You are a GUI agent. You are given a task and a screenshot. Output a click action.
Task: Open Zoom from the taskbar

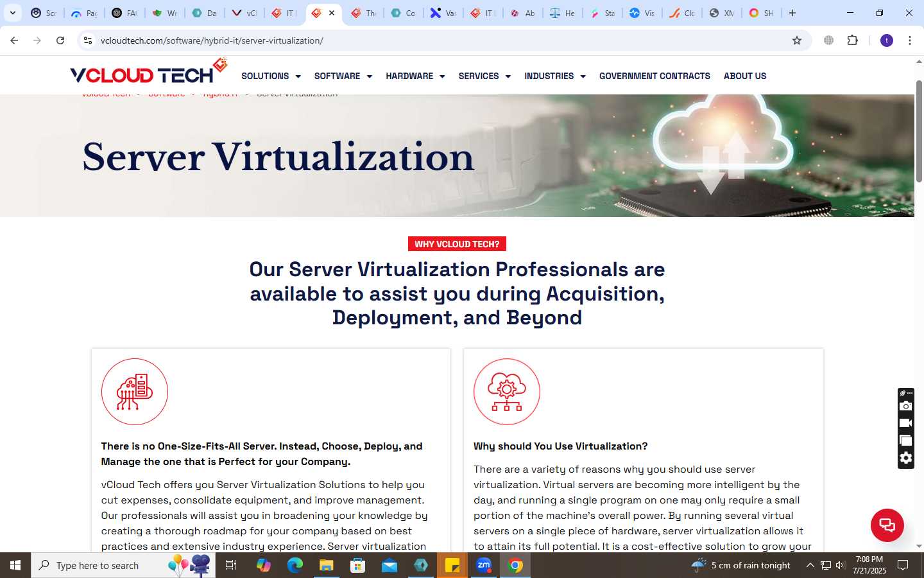(484, 565)
